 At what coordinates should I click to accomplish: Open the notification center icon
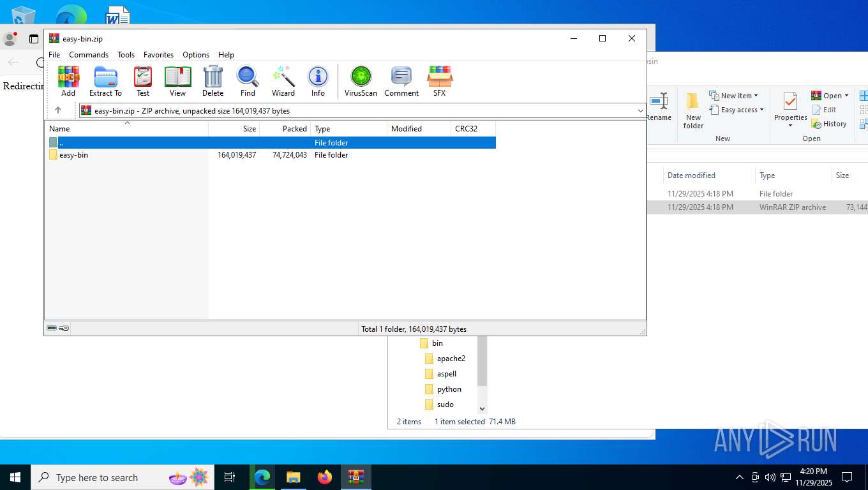click(847, 477)
